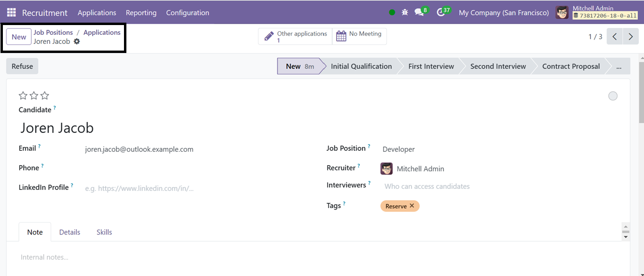
Task: Toggle the kanban state circle
Action: coord(613,96)
